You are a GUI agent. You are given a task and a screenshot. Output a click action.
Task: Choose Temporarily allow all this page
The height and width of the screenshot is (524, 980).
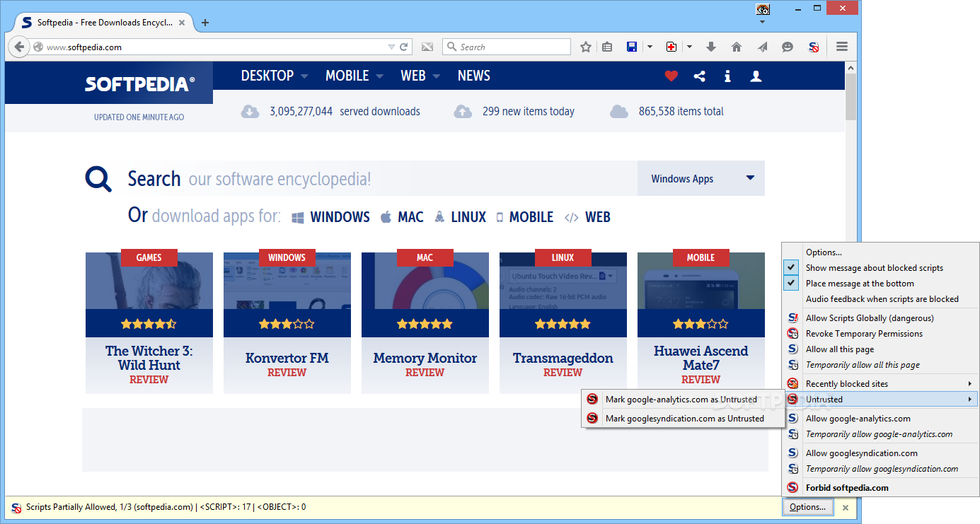(880, 365)
